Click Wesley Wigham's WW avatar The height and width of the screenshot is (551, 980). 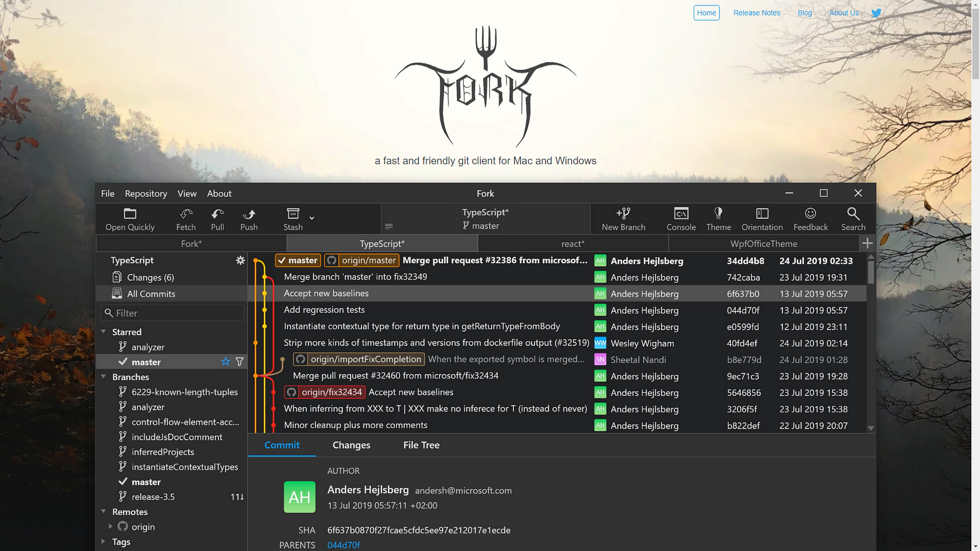[x=600, y=343]
